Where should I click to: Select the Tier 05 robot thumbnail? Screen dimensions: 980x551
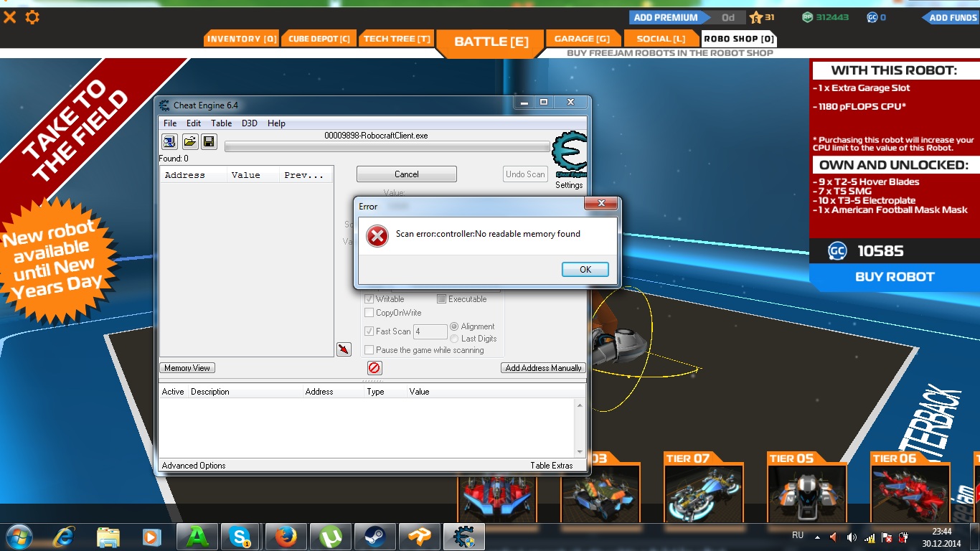(x=806, y=493)
